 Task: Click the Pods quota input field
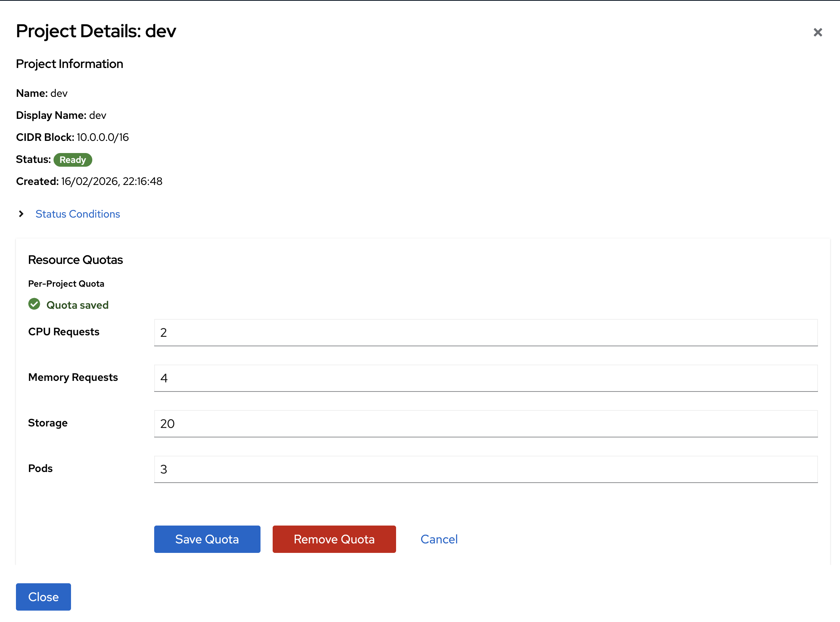(485, 469)
